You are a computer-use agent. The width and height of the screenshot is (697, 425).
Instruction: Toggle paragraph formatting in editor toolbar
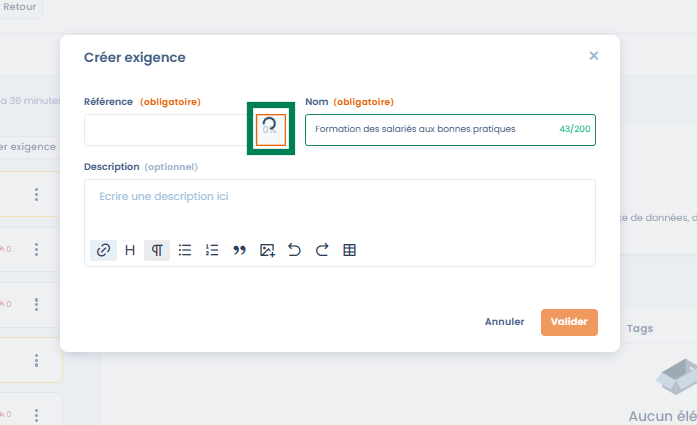(x=157, y=250)
